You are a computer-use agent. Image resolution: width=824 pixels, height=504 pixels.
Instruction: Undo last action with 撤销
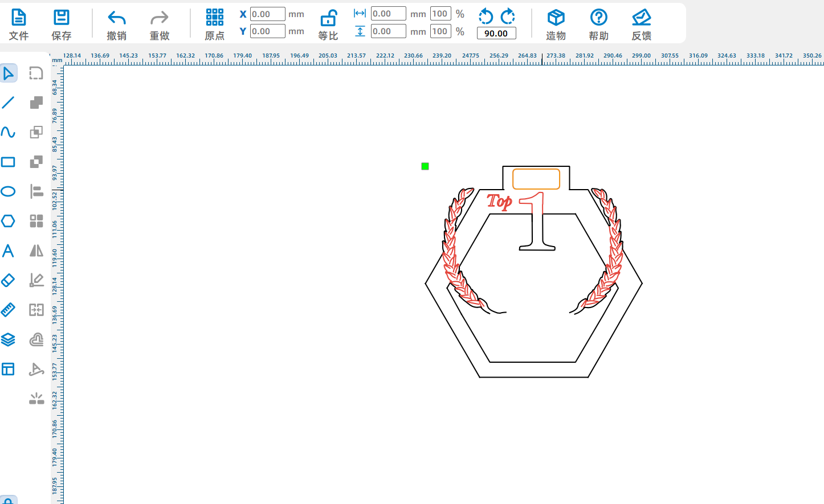click(x=116, y=24)
